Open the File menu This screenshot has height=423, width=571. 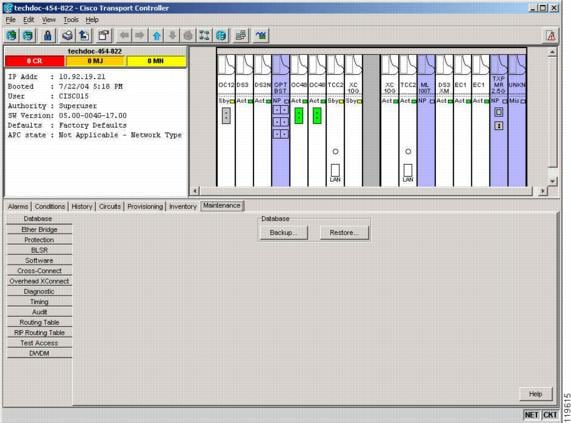10,20
